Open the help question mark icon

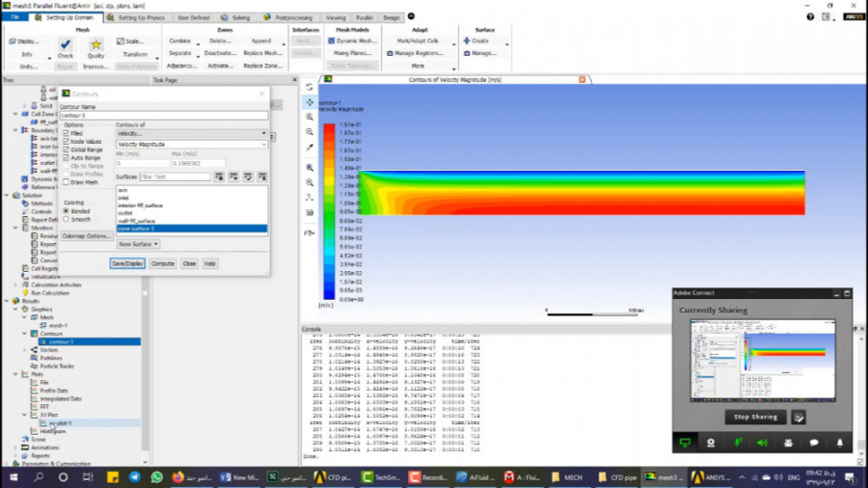810,17
